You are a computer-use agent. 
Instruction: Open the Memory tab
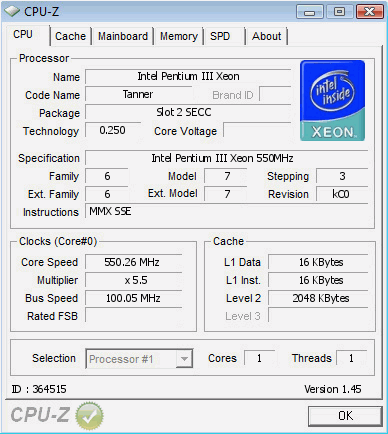(179, 36)
